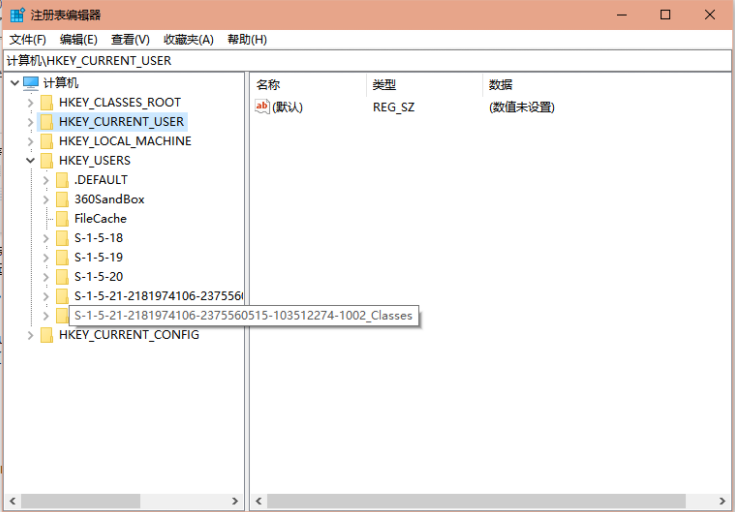Click the .DEFAULT folder icon
The width and height of the screenshot is (735, 512).
[62, 180]
